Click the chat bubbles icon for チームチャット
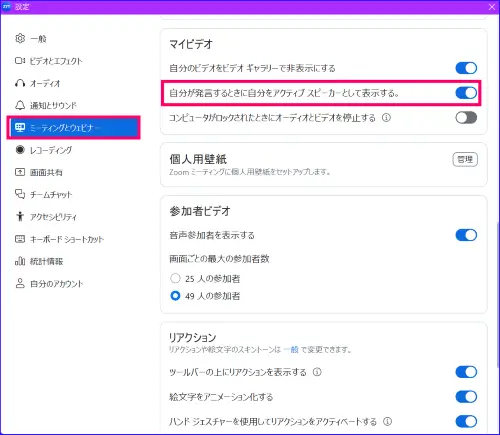The image size is (500, 435). (20, 194)
